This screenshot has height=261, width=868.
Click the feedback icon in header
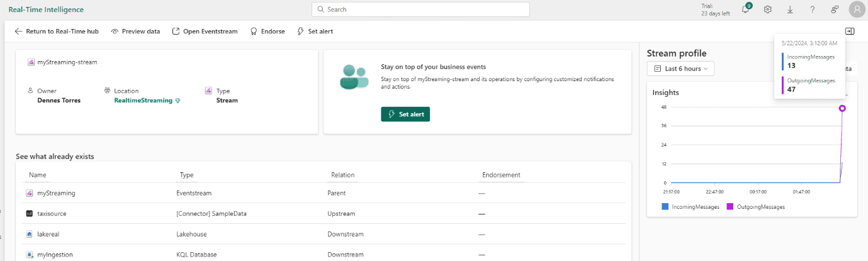coord(835,9)
